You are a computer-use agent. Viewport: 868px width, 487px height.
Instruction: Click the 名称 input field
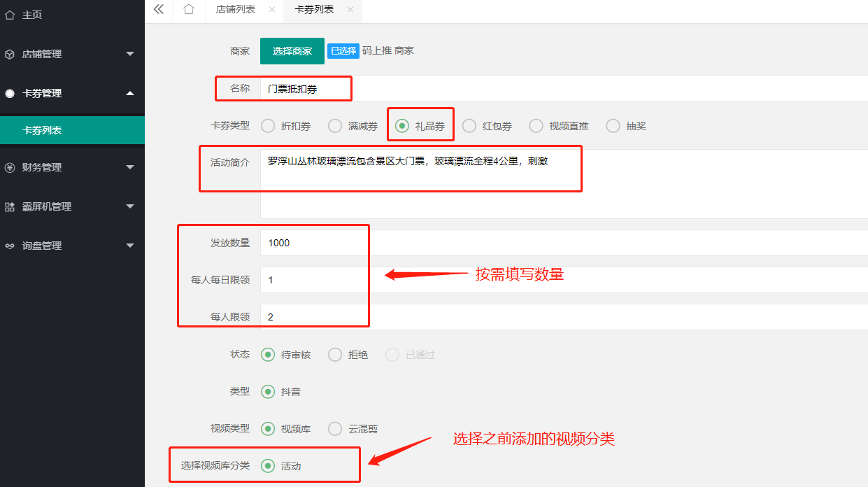click(564, 89)
